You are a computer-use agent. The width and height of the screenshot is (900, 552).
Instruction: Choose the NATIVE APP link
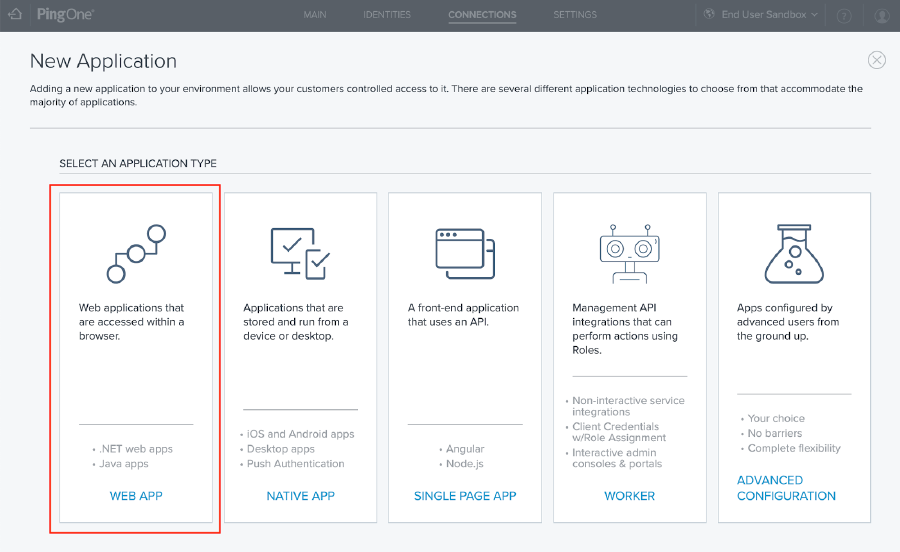pos(300,496)
